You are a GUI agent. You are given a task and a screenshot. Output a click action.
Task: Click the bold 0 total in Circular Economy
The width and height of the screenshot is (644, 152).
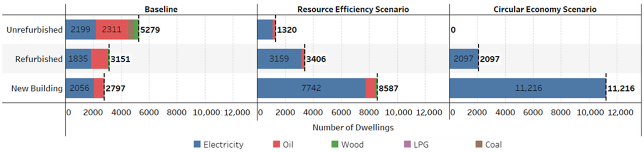[x=453, y=30]
